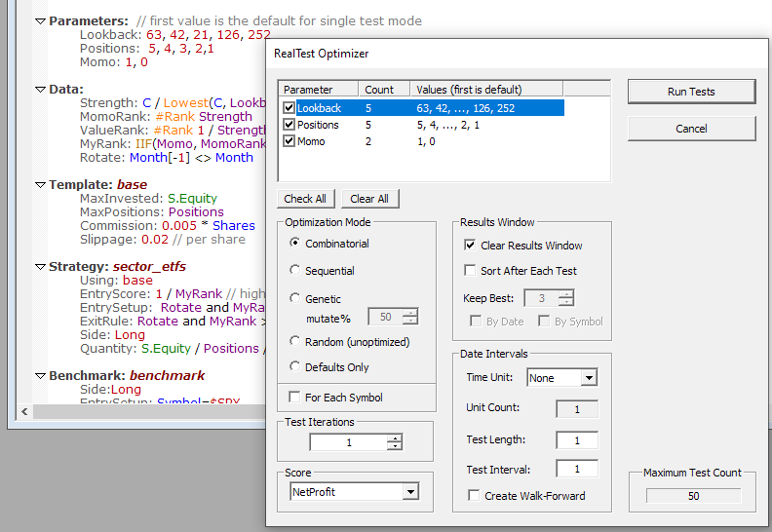Select Random (unoptimized) mode

click(x=295, y=341)
